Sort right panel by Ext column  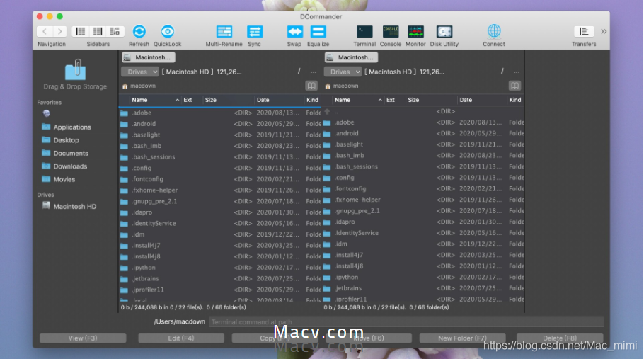pos(394,100)
